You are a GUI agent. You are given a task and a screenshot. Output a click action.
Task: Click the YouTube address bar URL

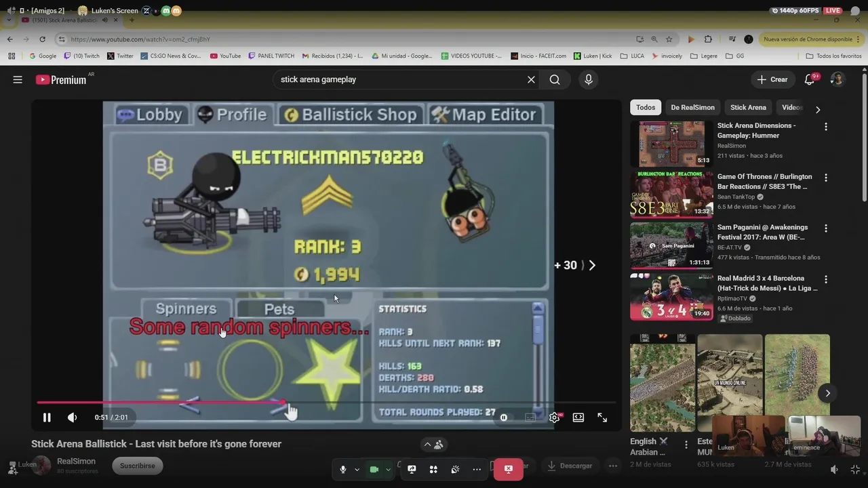point(140,39)
